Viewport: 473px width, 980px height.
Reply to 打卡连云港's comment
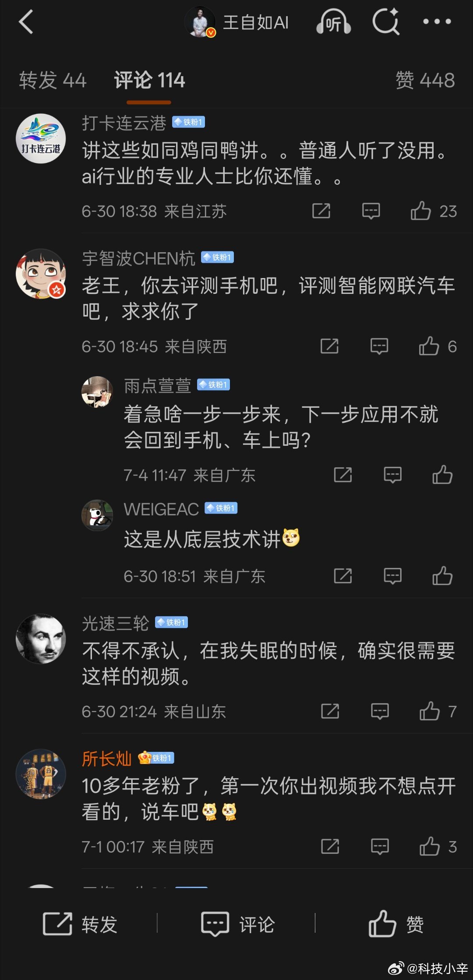point(371,211)
